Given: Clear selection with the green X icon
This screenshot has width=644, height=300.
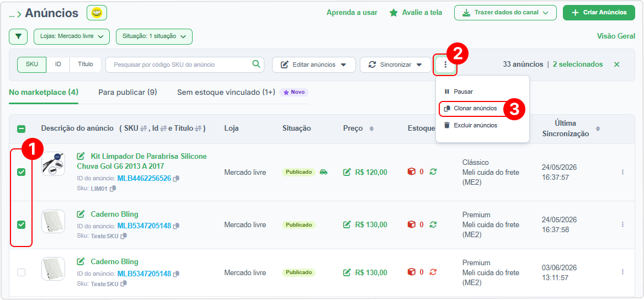Looking at the screenshot, I should 616,65.
